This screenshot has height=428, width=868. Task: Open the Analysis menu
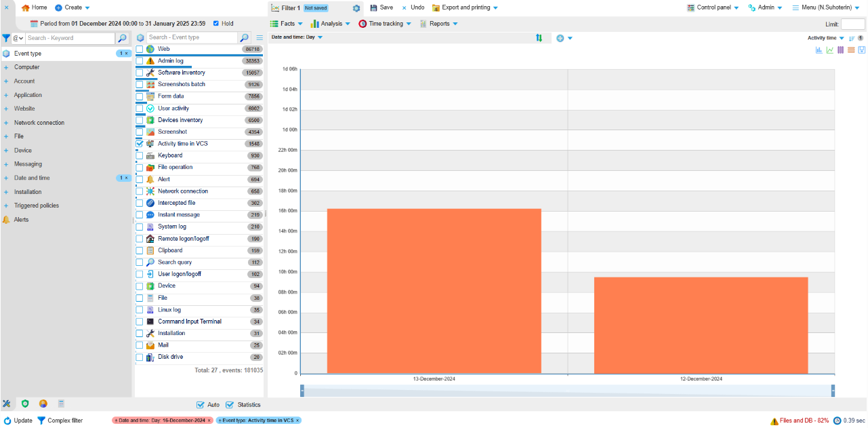(x=331, y=24)
